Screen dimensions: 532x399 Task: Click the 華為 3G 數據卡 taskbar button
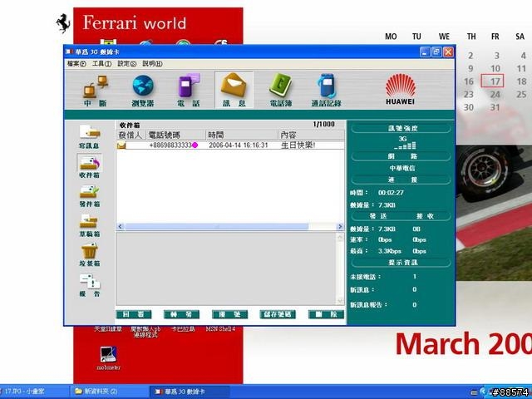(x=190, y=392)
